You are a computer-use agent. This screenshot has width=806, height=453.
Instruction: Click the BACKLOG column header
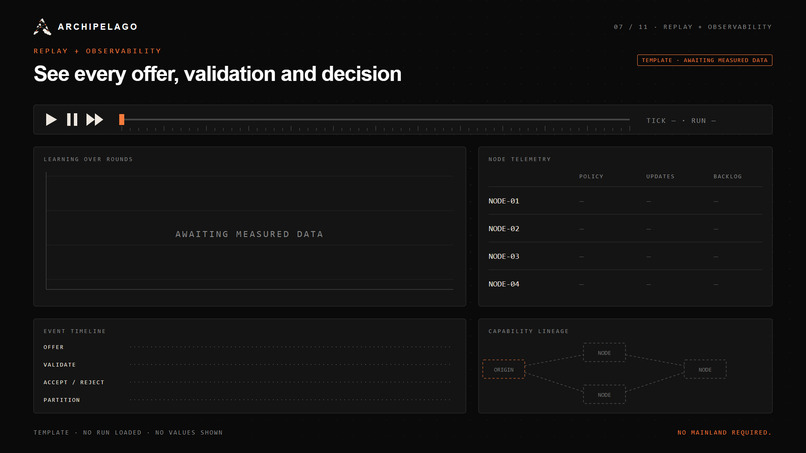tap(727, 176)
